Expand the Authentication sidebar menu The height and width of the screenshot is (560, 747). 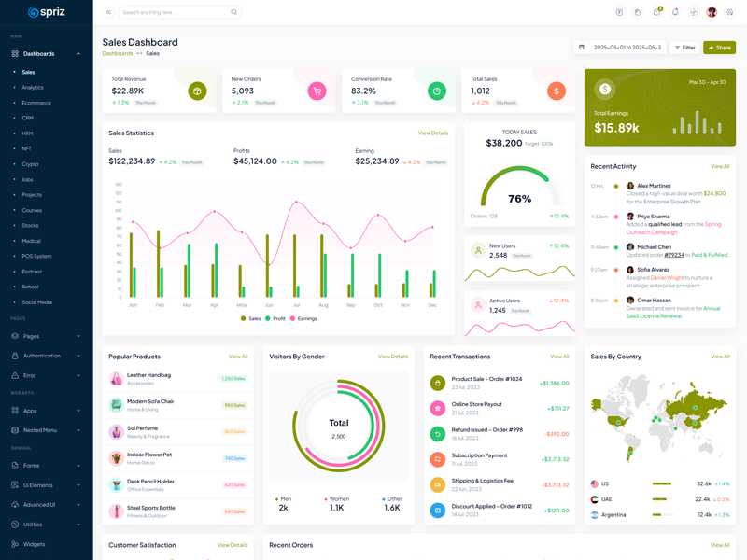coord(46,356)
